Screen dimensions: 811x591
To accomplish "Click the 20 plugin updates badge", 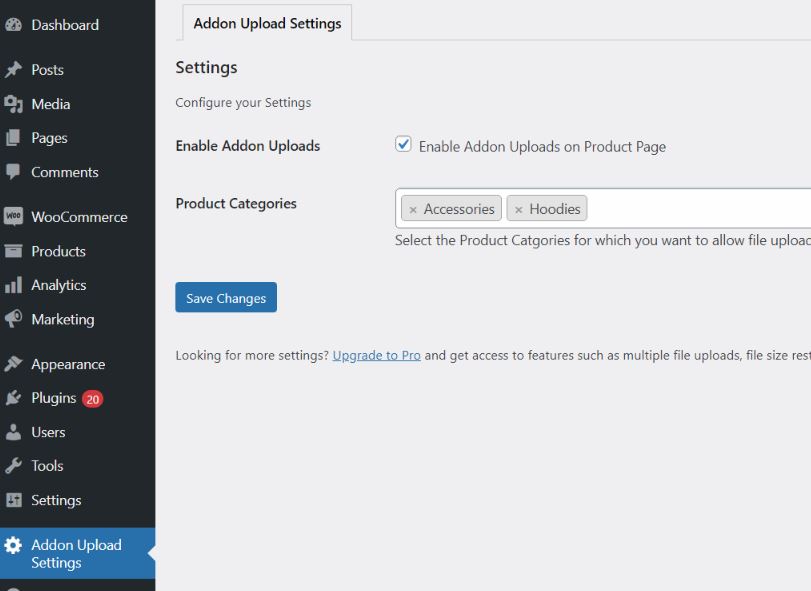I will point(93,399).
